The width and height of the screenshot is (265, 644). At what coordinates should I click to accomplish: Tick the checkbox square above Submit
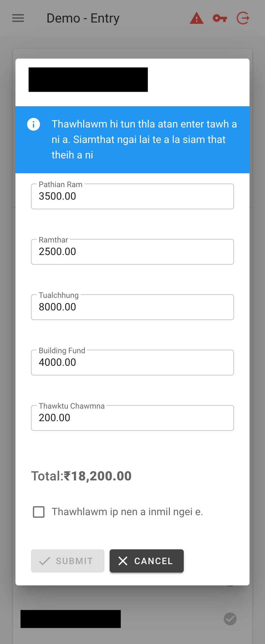(39, 512)
